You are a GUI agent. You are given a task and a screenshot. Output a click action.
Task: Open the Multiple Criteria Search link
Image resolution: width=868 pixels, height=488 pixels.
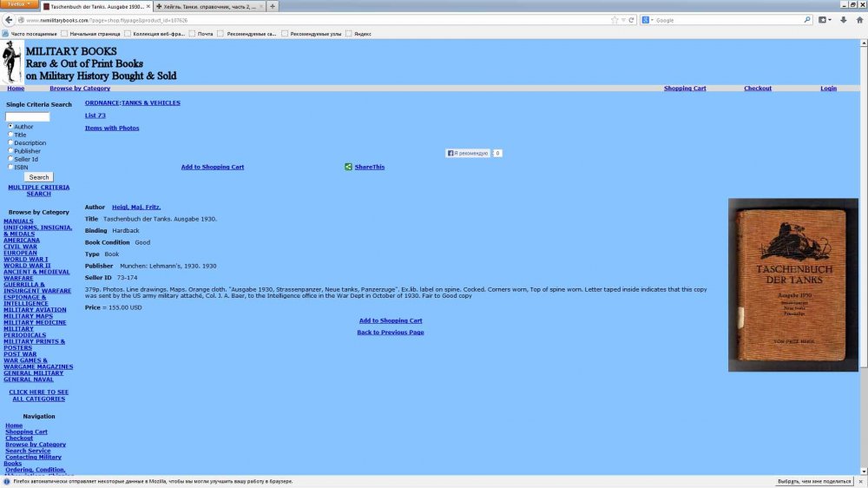click(x=39, y=190)
